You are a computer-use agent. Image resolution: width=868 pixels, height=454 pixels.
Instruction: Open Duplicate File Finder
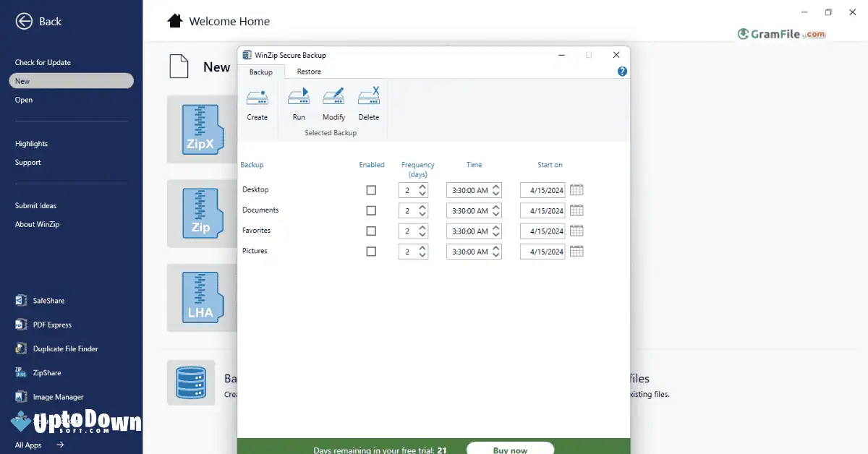point(64,348)
